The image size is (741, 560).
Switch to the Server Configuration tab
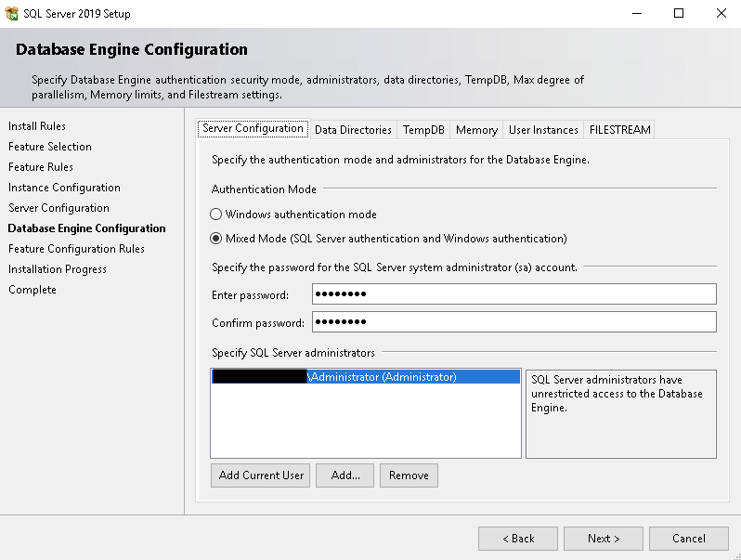[x=253, y=128]
